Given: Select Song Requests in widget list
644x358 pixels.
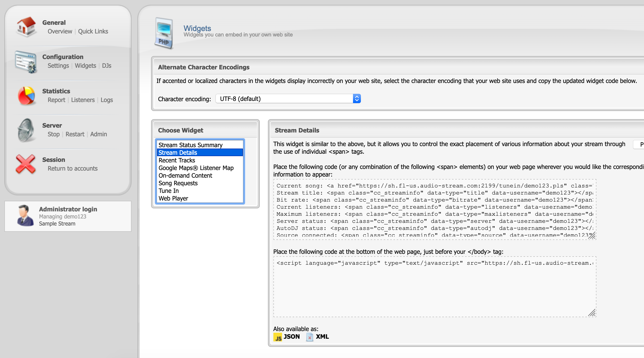Looking at the screenshot, I should point(178,183).
